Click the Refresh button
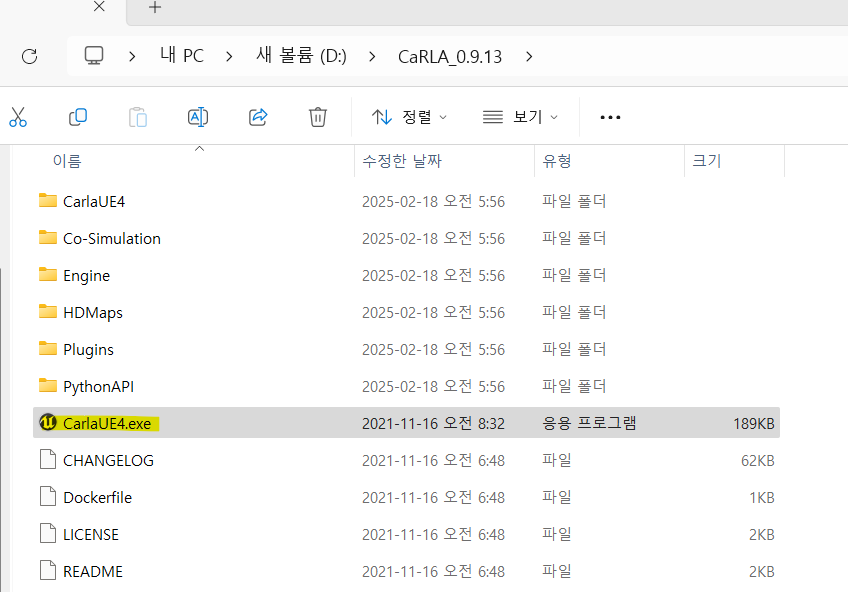The height and width of the screenshot is (592, 848). point(29,56)
